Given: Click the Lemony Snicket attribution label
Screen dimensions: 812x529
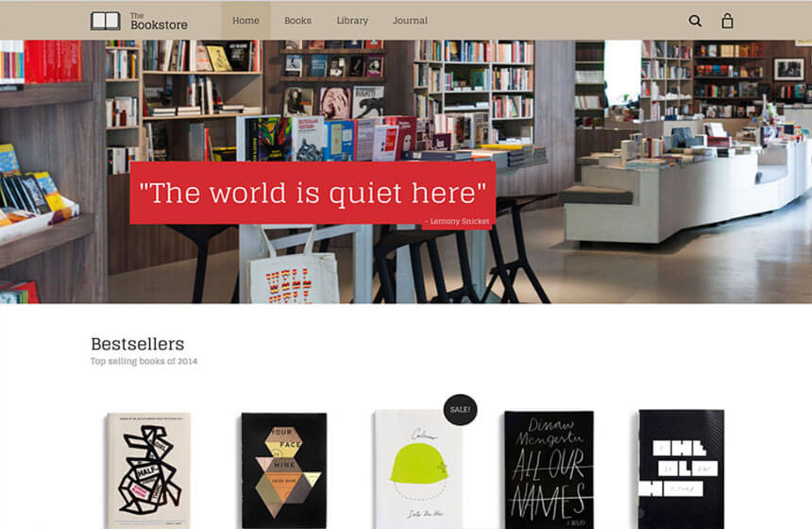Looking at the screenshot, I should (457, 221).
